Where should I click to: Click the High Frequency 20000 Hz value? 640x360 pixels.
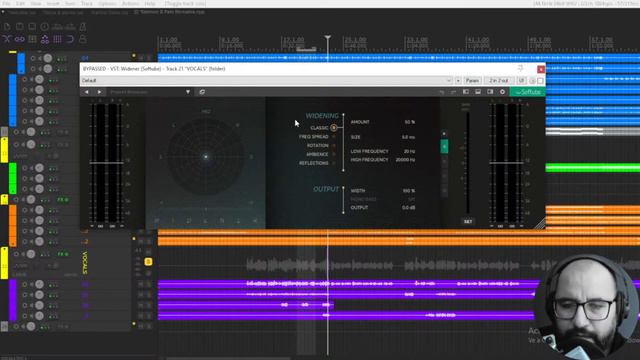tap(405, 160)
